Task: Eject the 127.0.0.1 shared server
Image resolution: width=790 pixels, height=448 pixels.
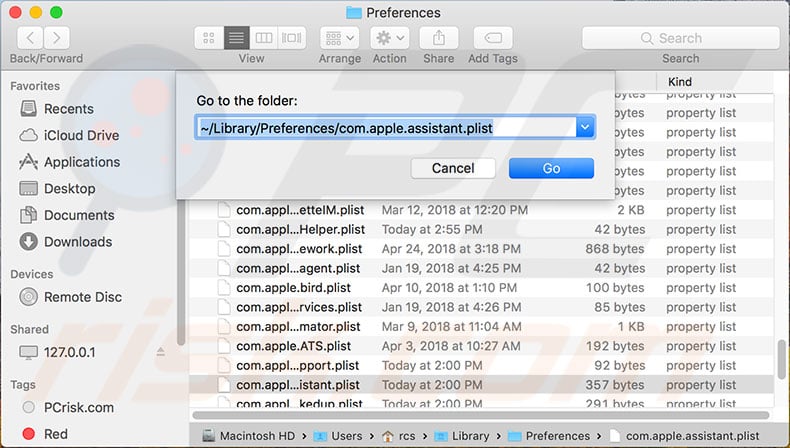Action: click(161, 352)
